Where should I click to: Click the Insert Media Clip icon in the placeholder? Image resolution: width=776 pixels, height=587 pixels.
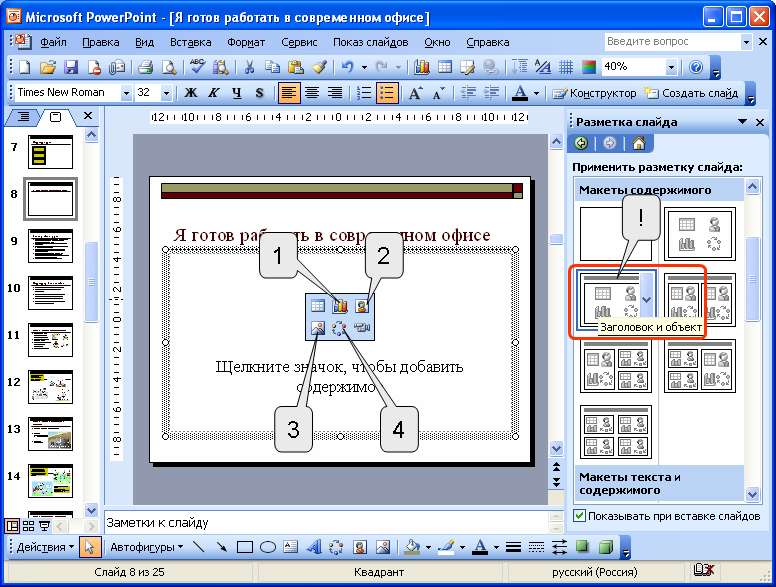tap(362, 328)
